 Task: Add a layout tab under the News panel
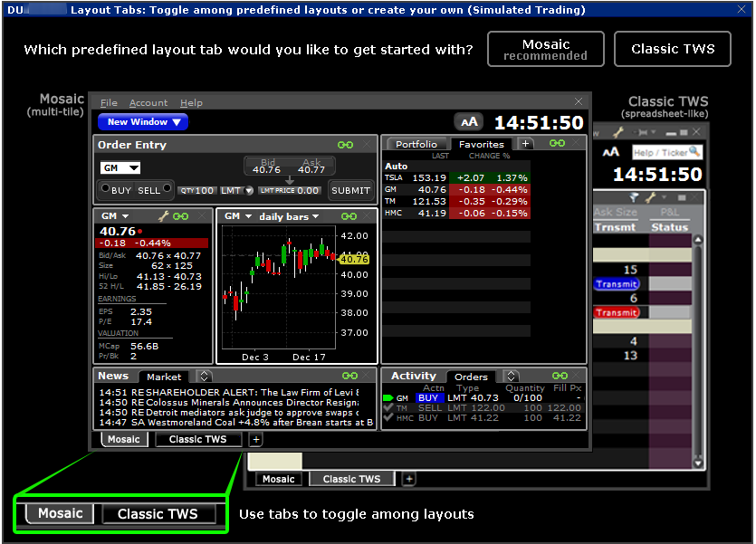[256, 439]
